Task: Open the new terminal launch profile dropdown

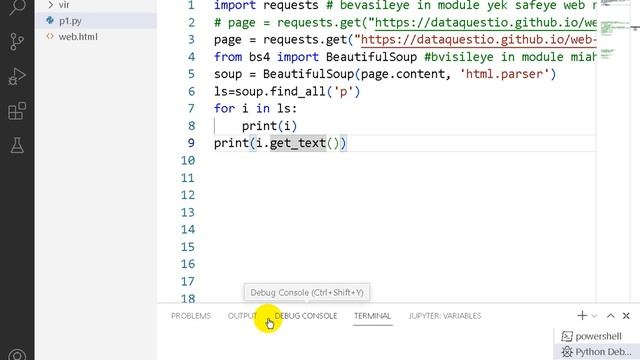Action: (594, 316)
